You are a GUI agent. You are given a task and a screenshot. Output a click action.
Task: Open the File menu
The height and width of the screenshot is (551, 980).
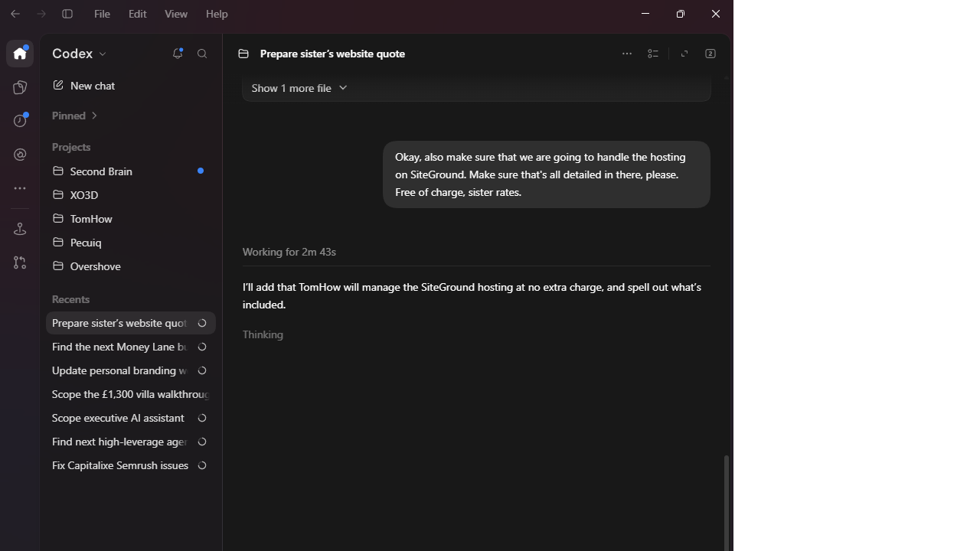coord(102,14)
